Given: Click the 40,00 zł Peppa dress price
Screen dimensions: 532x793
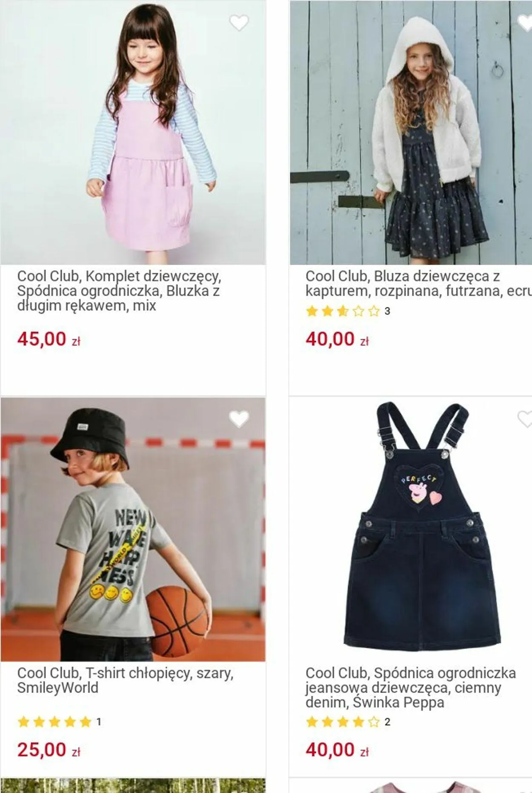Looking at the screenshot, I should (x=337, y=750).
